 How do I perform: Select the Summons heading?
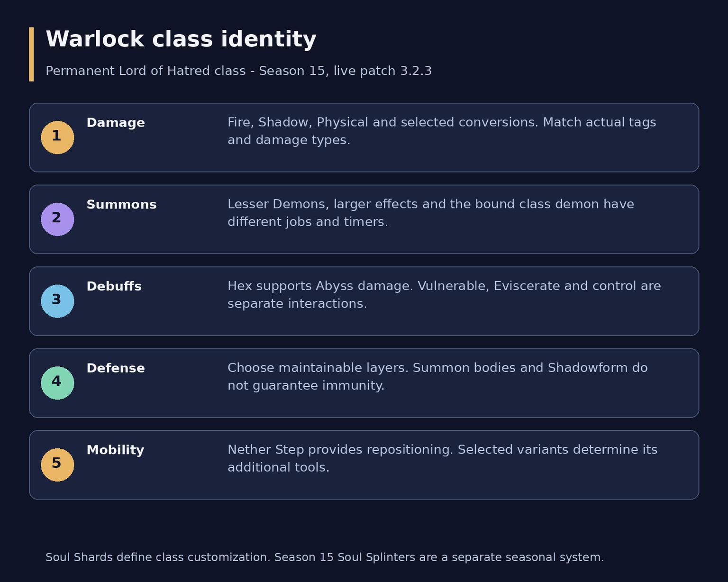121,205
